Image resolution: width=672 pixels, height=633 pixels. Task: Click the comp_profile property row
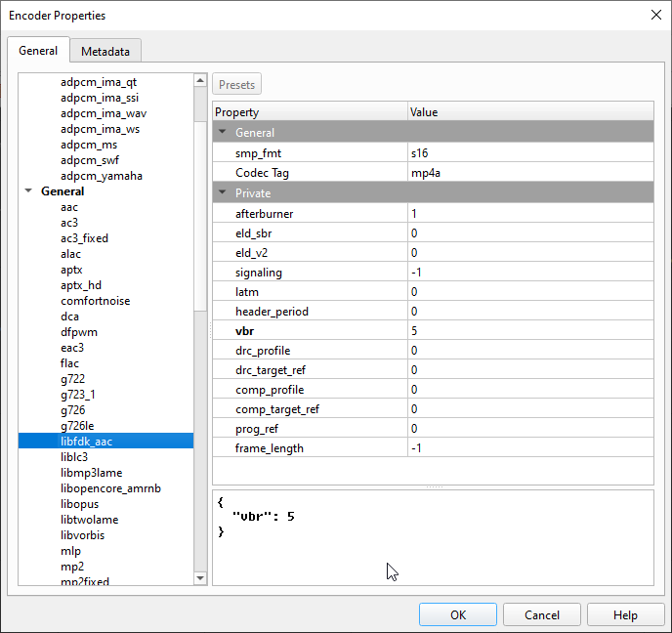434,390
